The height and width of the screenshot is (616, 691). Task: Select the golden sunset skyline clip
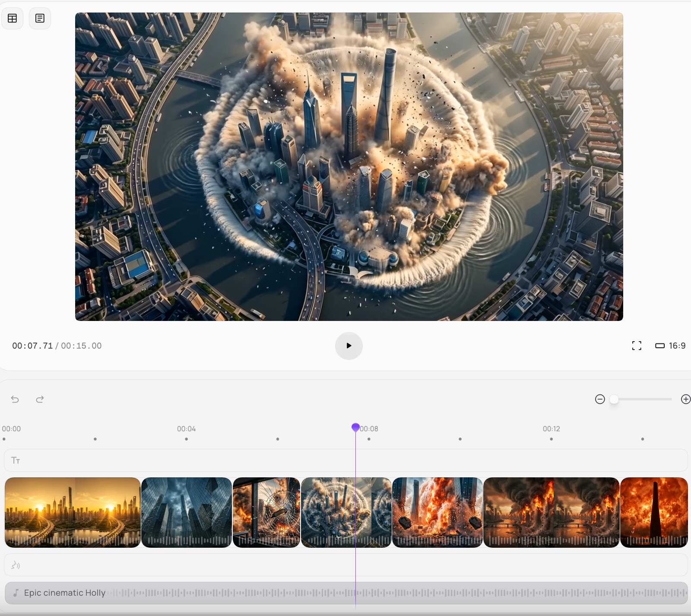(73, 512)
